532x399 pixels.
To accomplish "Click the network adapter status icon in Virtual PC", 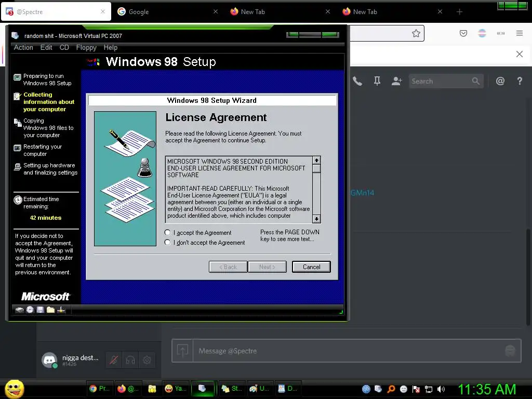I will tap(61, 310).
